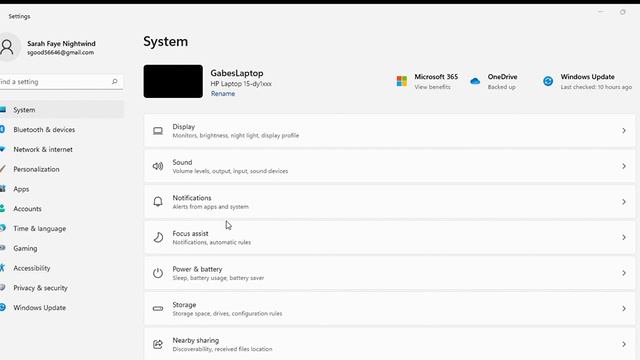Click the Focus assist moon icon

coord(158,237)
